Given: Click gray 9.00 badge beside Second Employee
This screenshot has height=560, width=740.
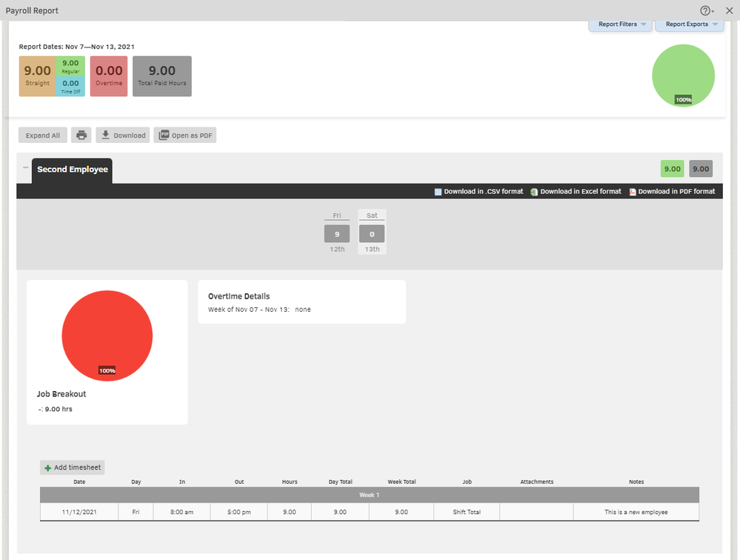Looking at the screenshot, I should (x=701, y=169).
